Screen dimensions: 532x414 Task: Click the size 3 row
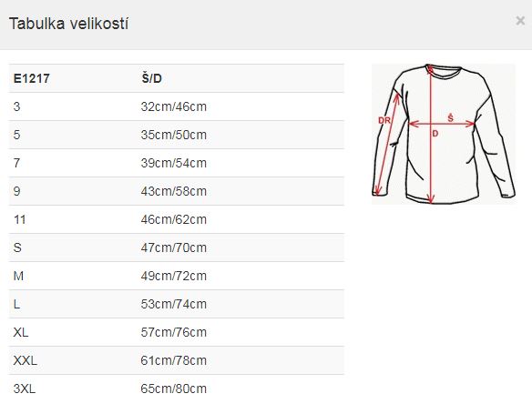pyautogui.click(x=176, y=106)
